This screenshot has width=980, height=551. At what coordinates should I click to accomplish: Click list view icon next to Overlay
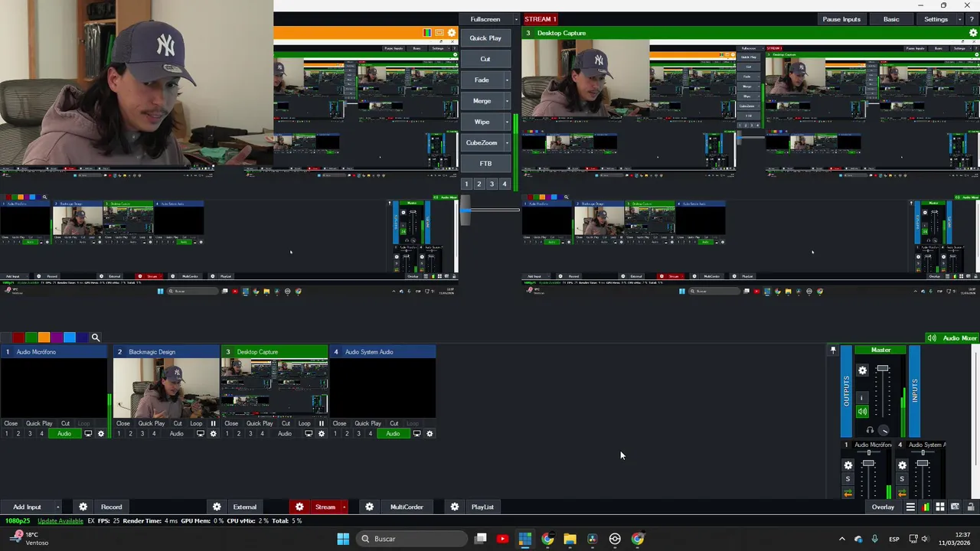[910, 507]
